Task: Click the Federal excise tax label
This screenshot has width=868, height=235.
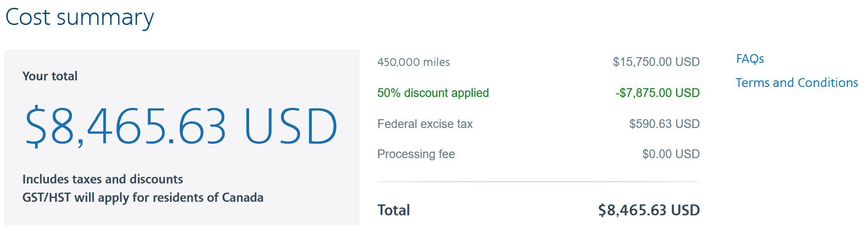Action: coord(425,124)
